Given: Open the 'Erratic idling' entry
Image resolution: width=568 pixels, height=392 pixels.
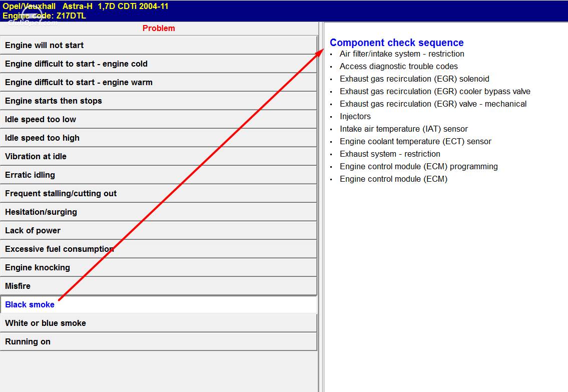Looking at the screenshot, I should coord(159,175).
